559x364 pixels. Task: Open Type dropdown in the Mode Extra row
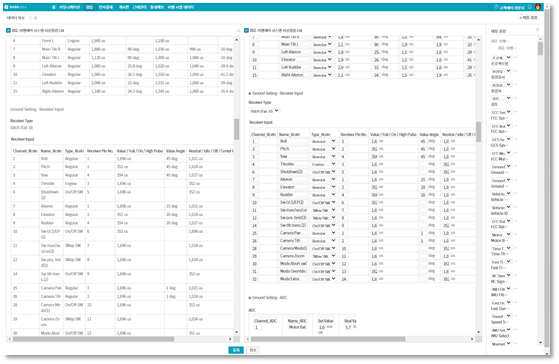tap(323, 279)
